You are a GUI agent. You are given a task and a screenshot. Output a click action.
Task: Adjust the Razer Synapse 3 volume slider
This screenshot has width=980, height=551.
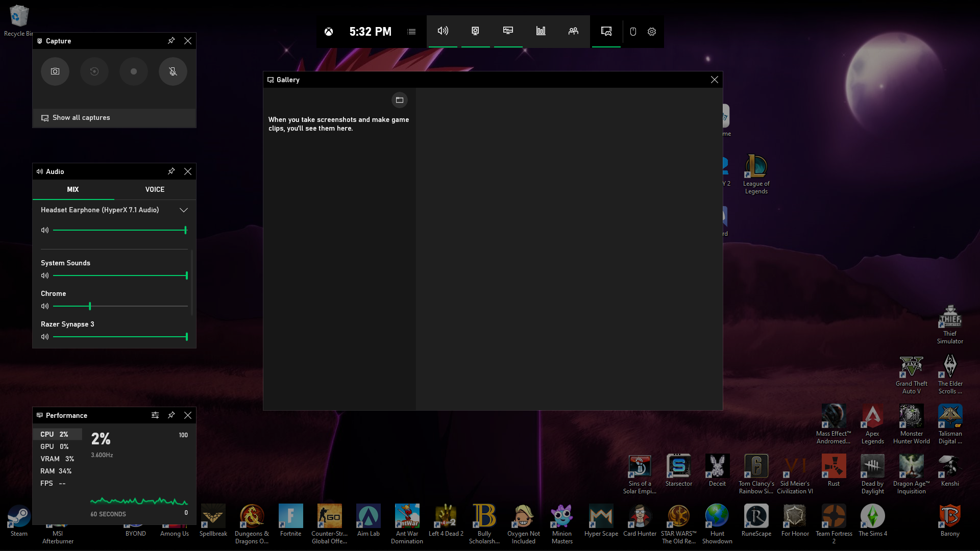click(x=120, y=337)
